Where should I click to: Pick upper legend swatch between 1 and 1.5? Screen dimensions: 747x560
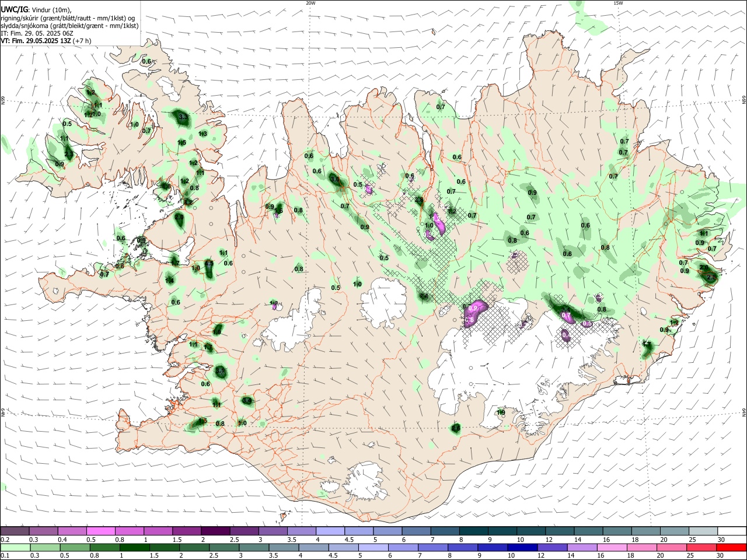[158, 531]
